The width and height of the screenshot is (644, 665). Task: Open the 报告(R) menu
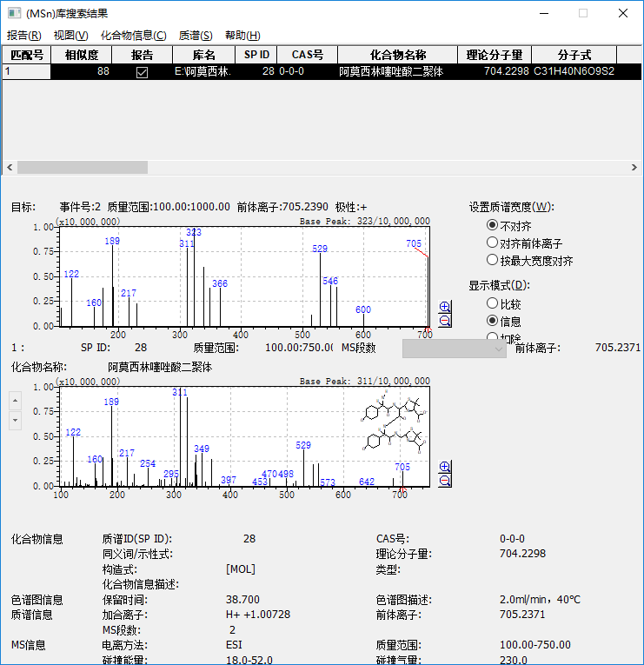click(x=23, y=36)
